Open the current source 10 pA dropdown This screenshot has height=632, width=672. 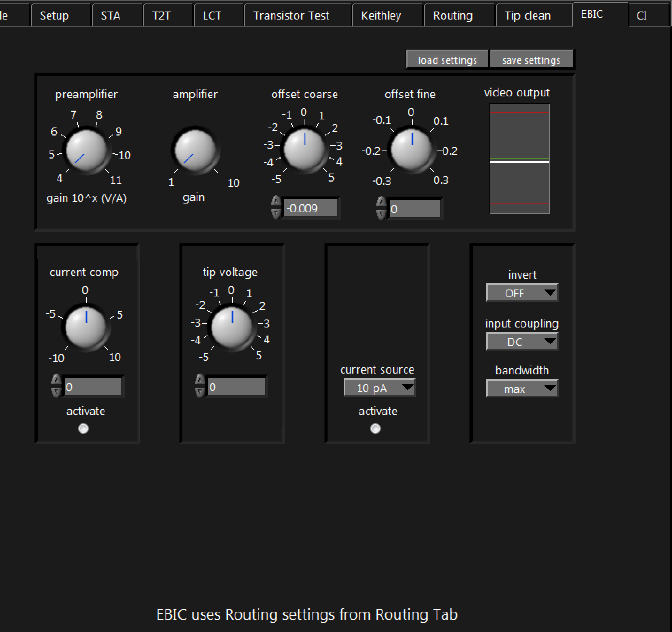[379, 388]
